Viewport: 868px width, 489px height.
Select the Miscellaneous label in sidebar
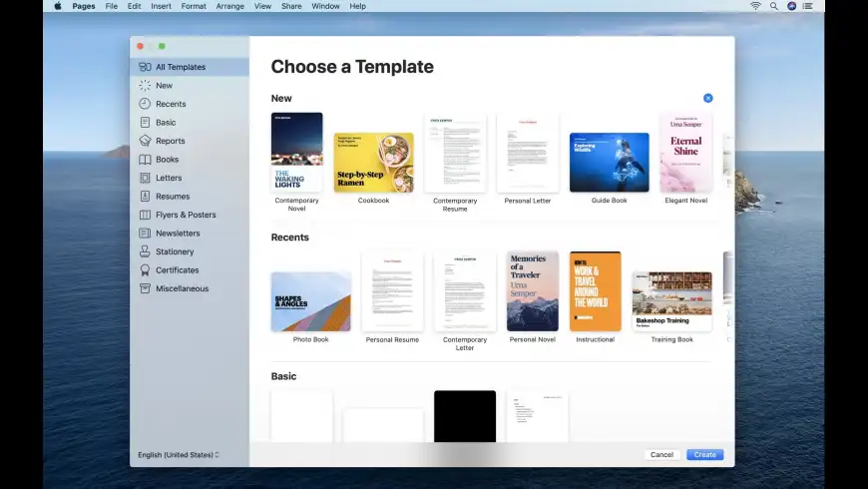click(x=183, y=288)
